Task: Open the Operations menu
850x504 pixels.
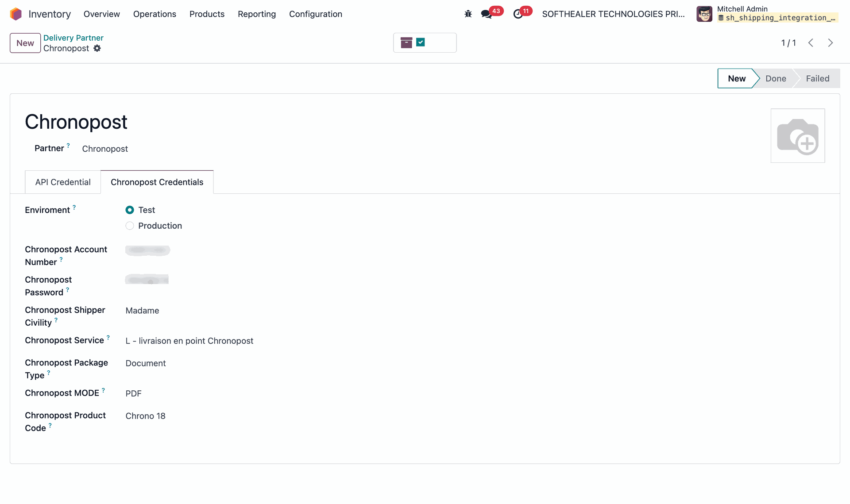Action: point(155,14)
